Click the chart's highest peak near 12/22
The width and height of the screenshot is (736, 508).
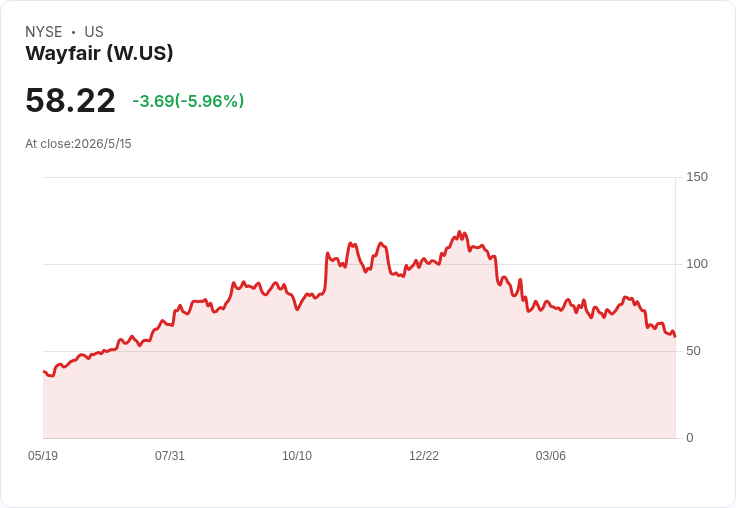tap(460, 232)
